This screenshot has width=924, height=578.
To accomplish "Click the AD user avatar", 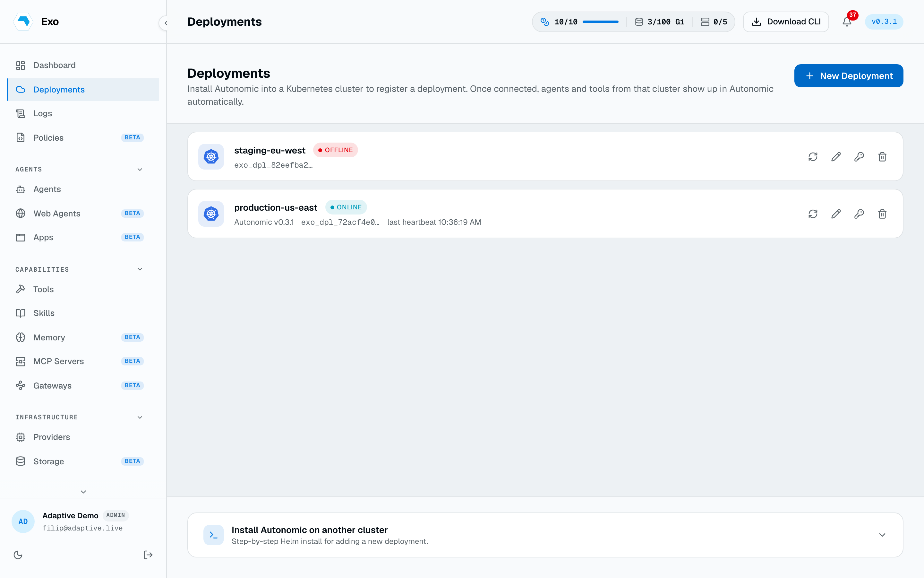I will pos(23,521).
